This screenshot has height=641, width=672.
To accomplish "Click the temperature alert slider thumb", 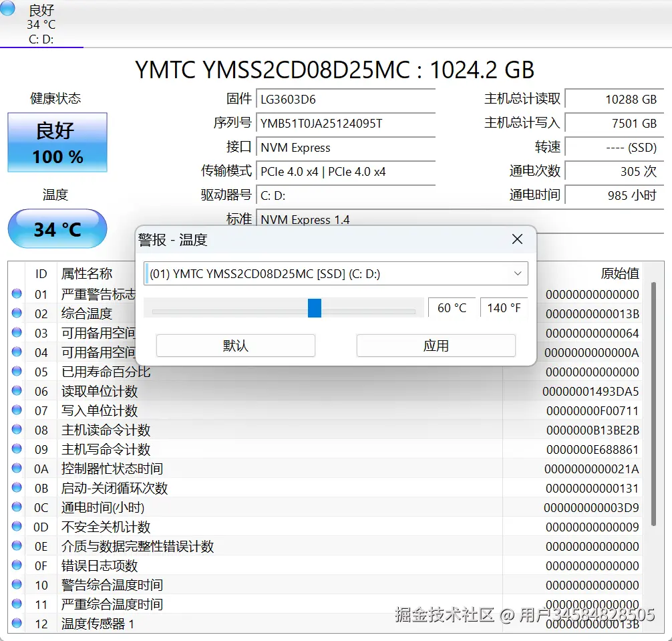I will pos(315,308).
